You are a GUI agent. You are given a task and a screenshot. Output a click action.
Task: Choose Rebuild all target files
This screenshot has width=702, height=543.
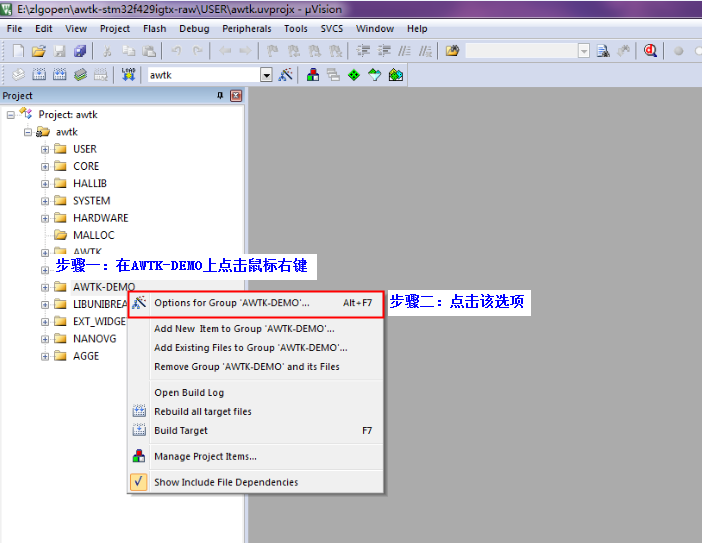256,411
